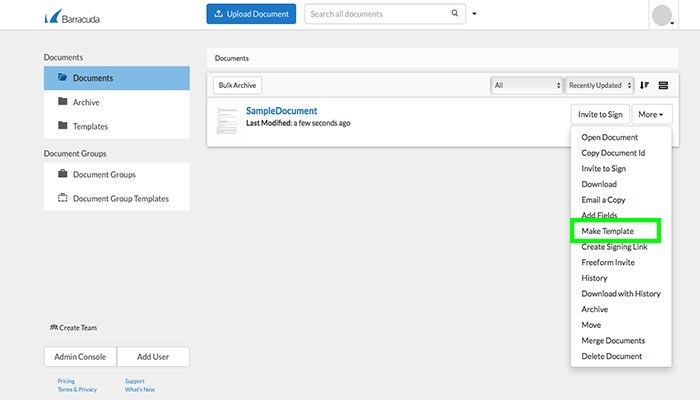The height and width of the screenshot is (400, 700).
Task: Open the All filter dropdown
Action: coord(526,86)
